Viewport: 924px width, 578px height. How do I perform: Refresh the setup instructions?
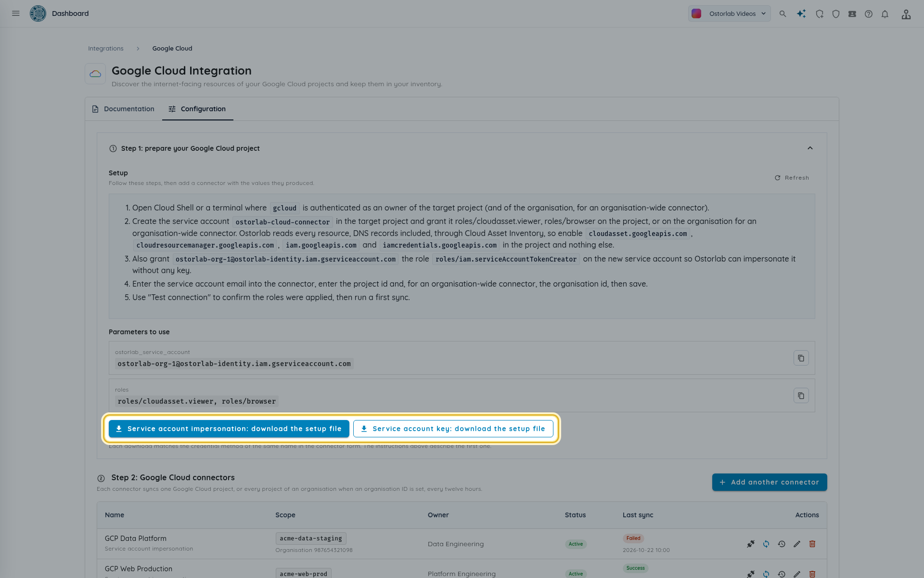[x=792, y=178]
